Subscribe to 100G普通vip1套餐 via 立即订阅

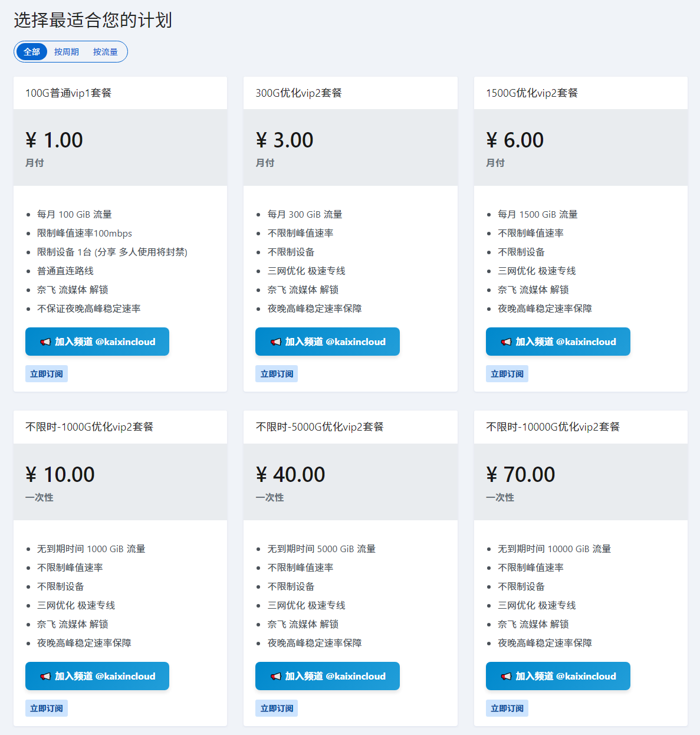[x=47, y=374]
